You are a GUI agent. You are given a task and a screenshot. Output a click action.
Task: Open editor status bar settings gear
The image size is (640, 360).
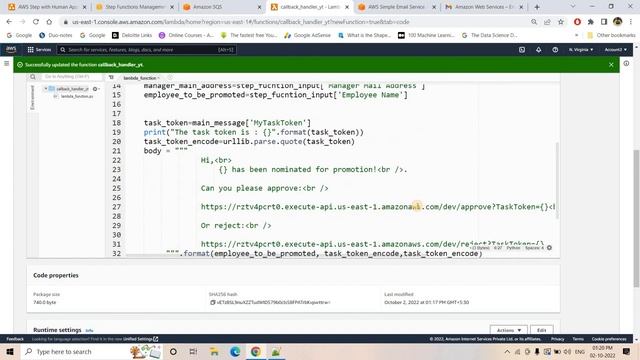549,248
